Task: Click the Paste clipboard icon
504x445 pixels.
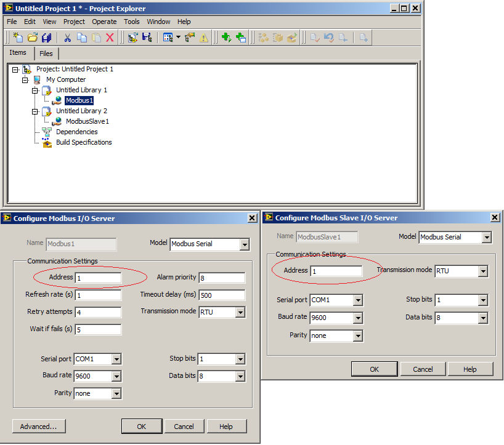Action: point(96,38)
